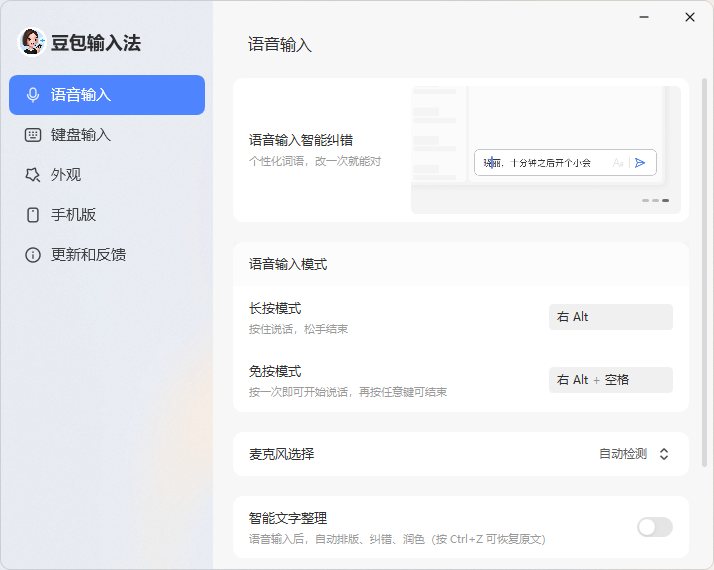Click 按住说话，松手结束 hint text
The width and height of the screenshot is (714, 570).
tap(298, 329)
